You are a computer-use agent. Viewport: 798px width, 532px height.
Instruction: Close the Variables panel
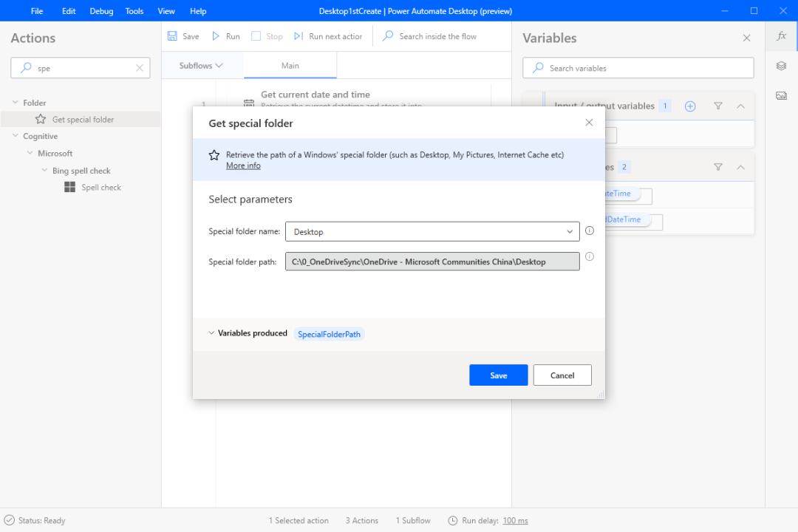(746, 38)
